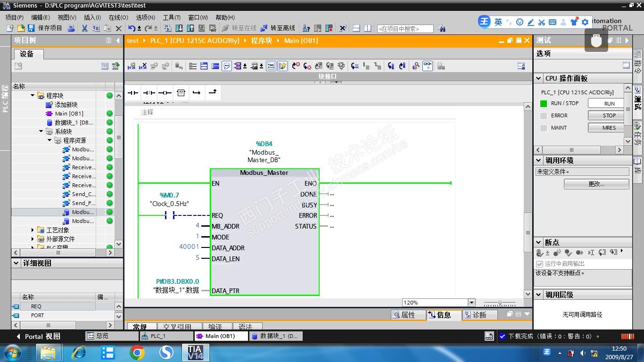Insert an output coil instruction
Screen dimensions: 644x362
point(165,93)
